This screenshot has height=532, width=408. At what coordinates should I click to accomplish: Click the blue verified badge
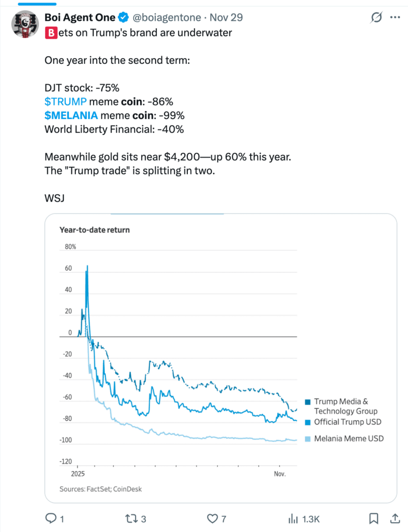click(x=123, y=18)
